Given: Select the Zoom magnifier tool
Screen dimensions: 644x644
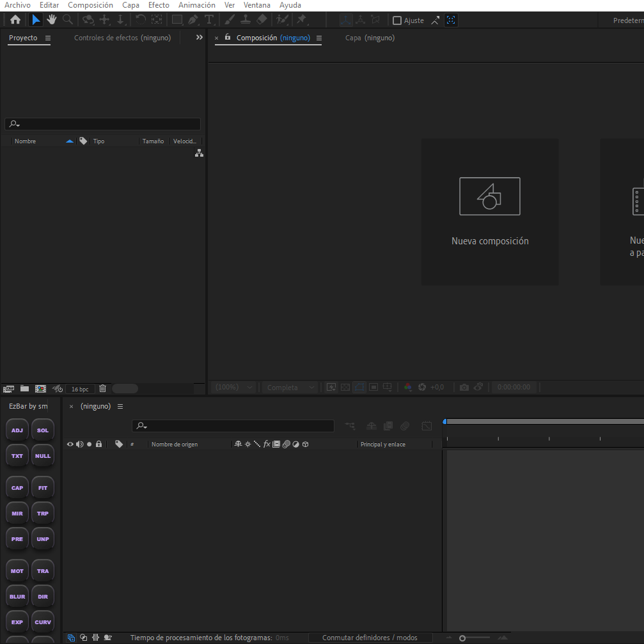Looking at the screenshot, I should (68, 20).
